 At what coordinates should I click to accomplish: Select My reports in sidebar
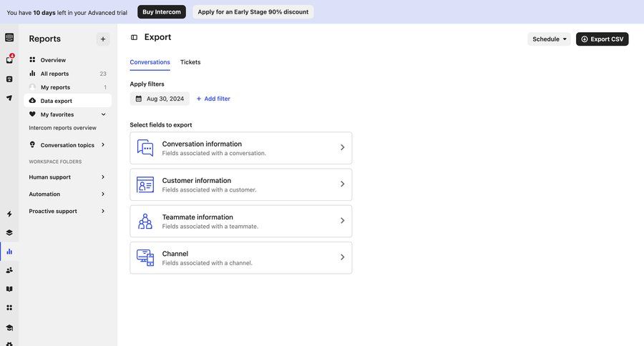coord(67,87)
